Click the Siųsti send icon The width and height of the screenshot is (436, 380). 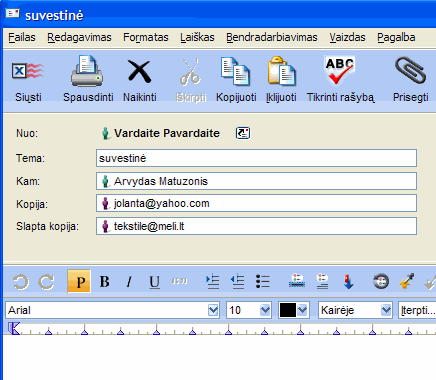28,71
